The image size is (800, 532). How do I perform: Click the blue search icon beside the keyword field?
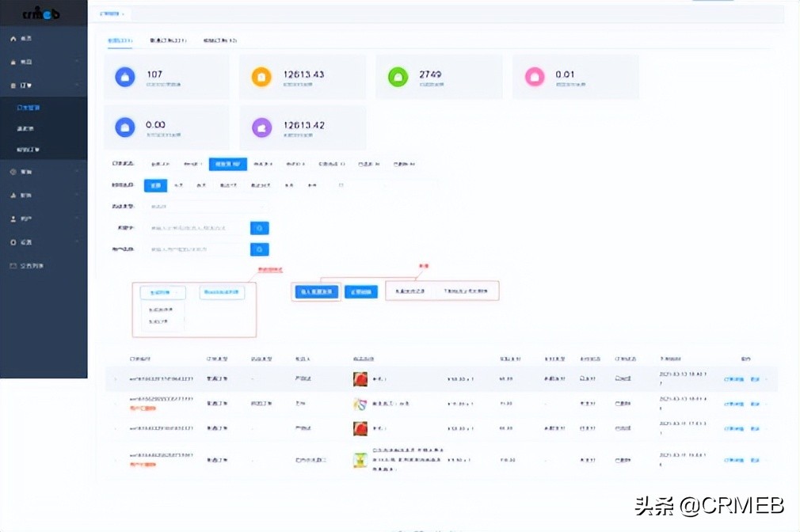[259, 228]
